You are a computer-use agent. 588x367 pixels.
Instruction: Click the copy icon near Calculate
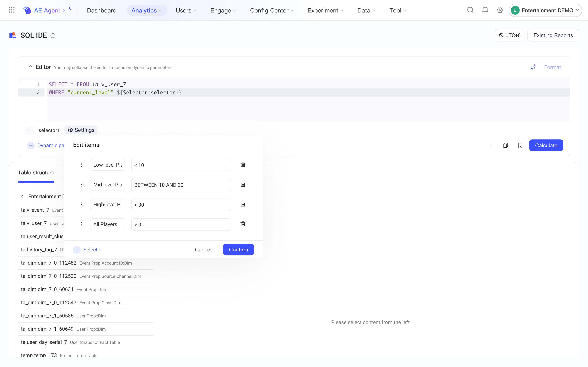pyautogui.click(x=506, y=145)
